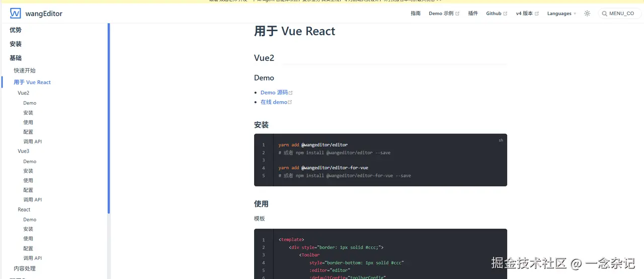Click code line yarn add @wangeditor/editor-for-vue

pyautogui.click(x=323, y=168)
